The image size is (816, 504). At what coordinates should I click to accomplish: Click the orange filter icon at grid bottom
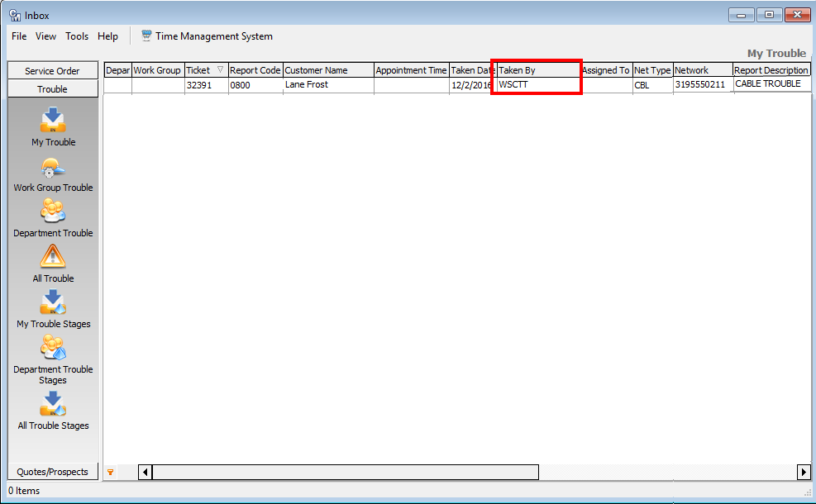(110, 473)
